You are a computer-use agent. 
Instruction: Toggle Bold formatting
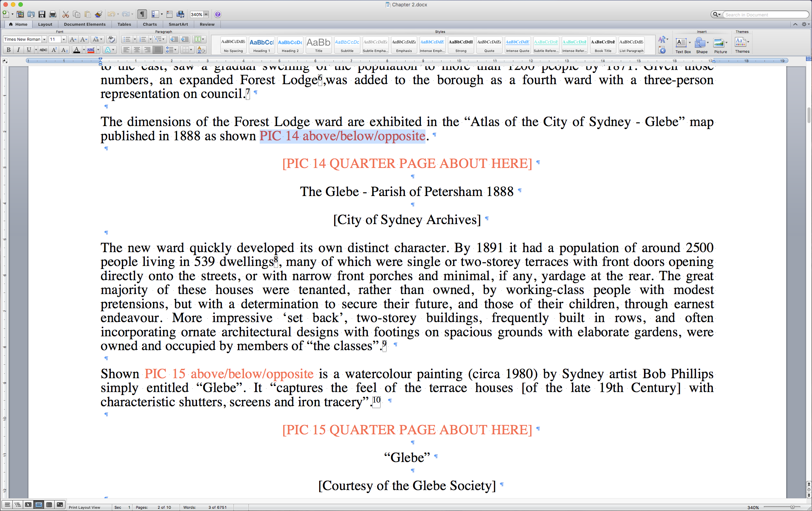tap(9, 50)
